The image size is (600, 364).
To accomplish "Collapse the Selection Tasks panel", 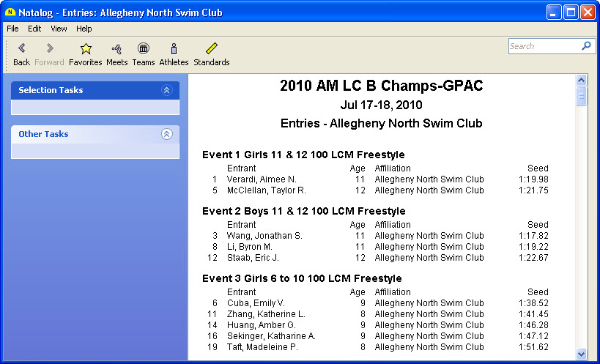I will [x=166, y=90].
